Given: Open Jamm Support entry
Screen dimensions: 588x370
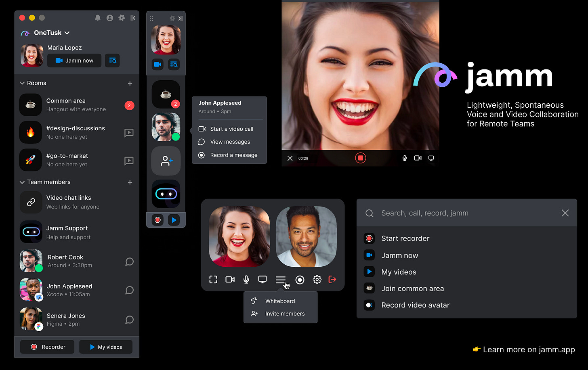Looking at the screenshot, I should coord(77,232).
